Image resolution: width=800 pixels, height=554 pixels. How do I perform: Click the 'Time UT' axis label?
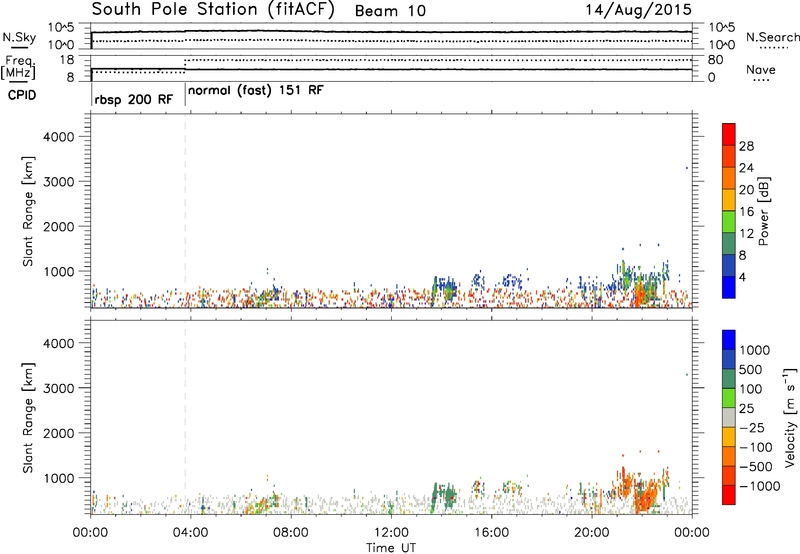click(391, 548)
